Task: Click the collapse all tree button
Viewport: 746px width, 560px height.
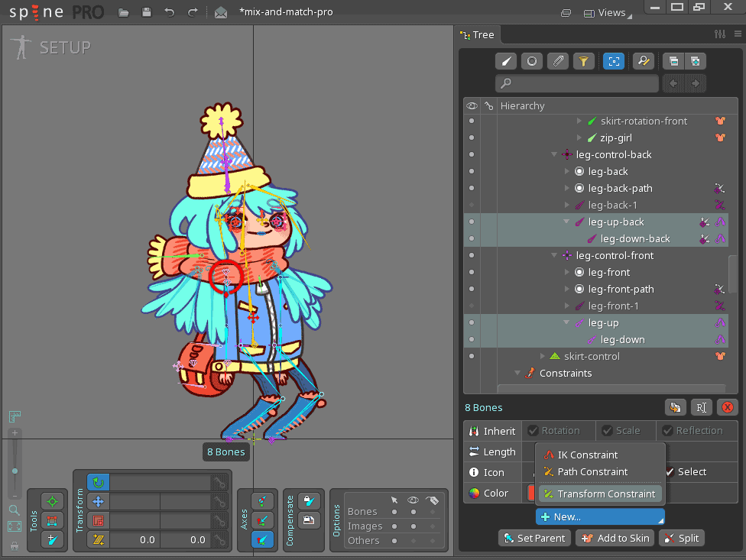Action: pos(673,62)
